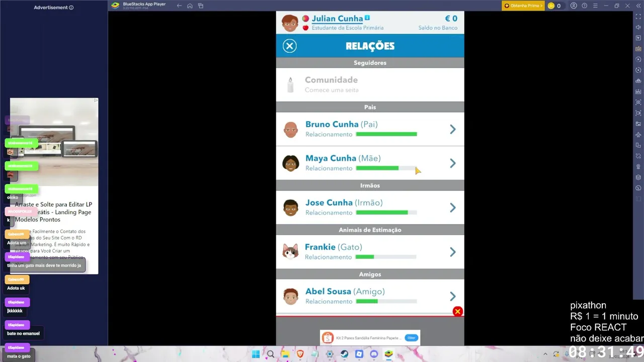The image size is (644, 362).
Task: Open media folder icon in BlueStacks sidebar
Action: click(x=638, y=124)
